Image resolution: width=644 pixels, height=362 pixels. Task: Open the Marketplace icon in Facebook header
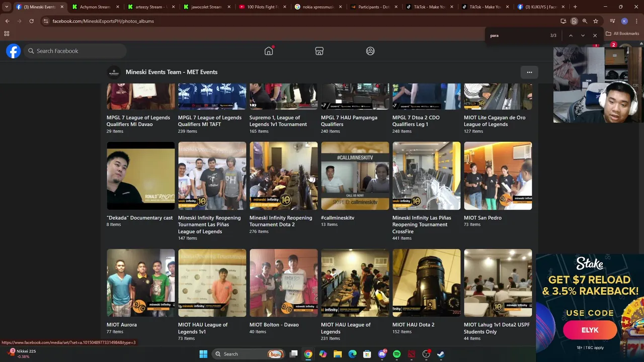point(319,51)
